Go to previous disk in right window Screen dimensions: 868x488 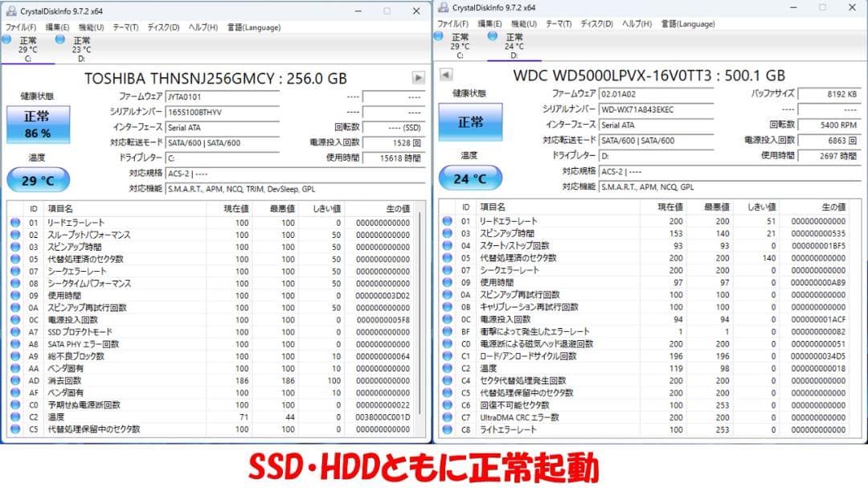tap(445, 75)
